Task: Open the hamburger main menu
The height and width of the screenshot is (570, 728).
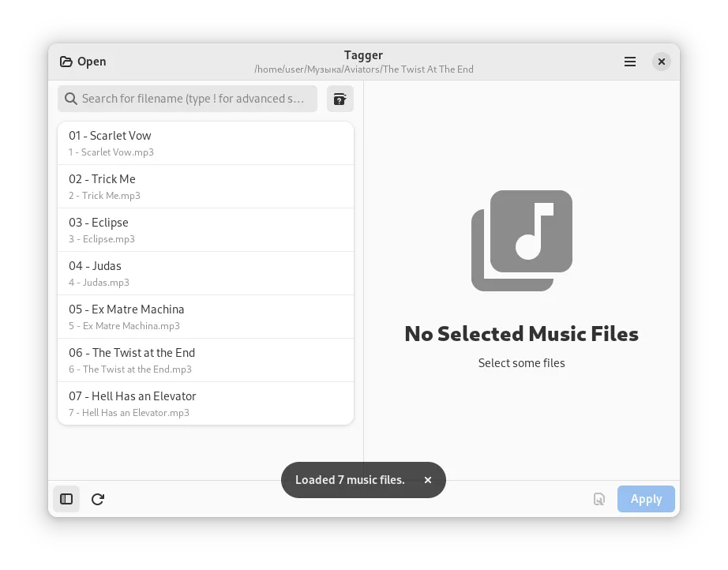Action: pyautogui.click(x=630, y=62)
